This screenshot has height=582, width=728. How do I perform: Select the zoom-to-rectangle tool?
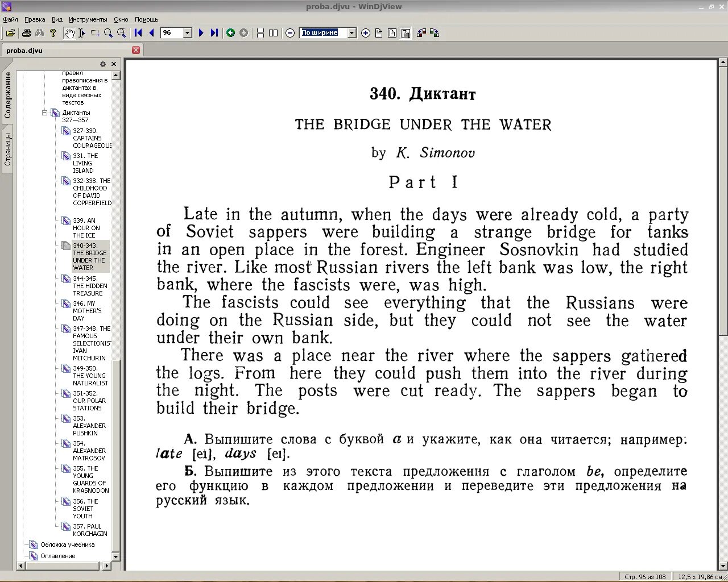pos(122,33)
